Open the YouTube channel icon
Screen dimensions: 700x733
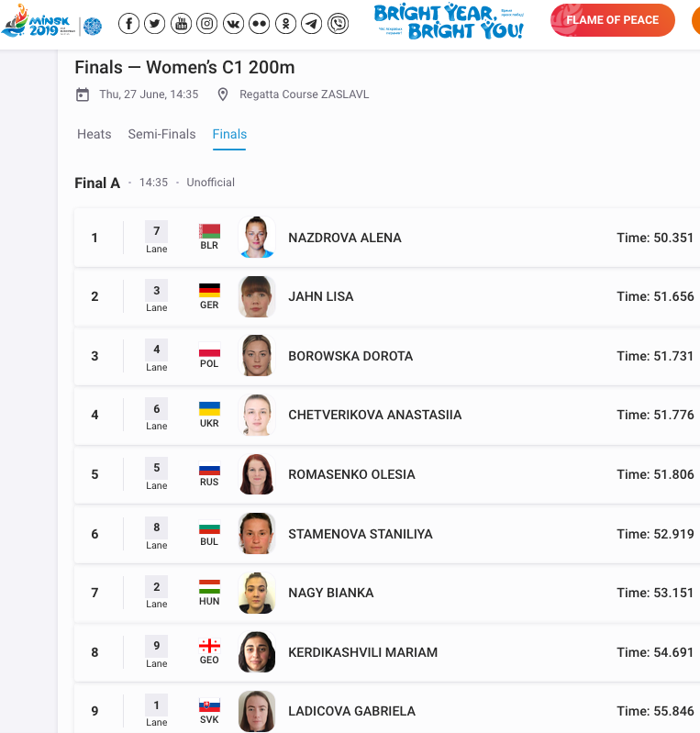[x=182, y=24]
